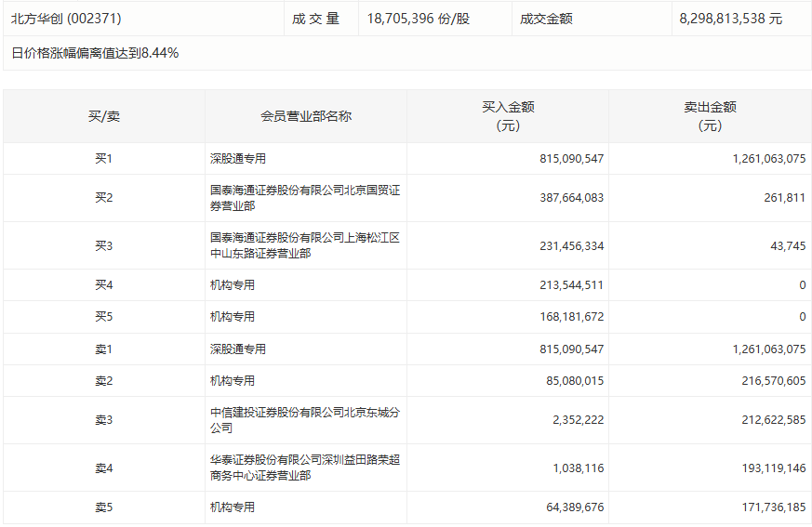Click the 日价格涨幅偏离值达到8.44% note

pos(95,53)
